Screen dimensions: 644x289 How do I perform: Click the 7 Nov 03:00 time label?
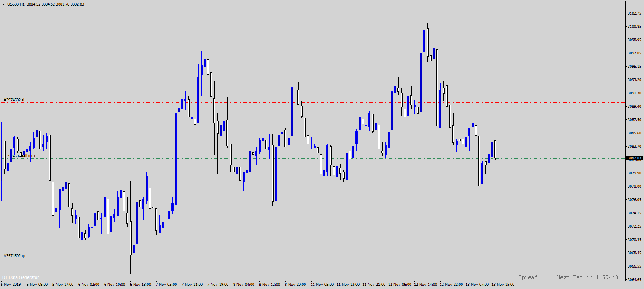166,285
